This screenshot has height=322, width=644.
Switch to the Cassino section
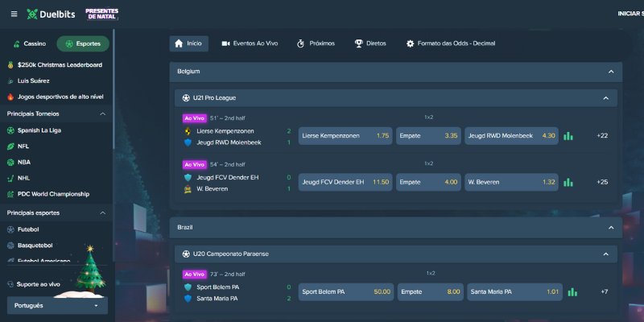[x=30, y=44]
